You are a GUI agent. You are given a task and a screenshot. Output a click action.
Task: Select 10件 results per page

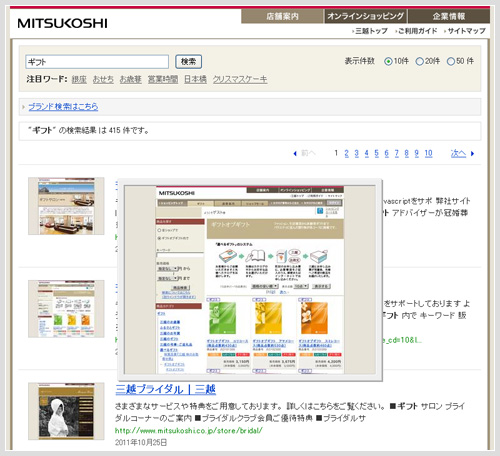point(388,61)
